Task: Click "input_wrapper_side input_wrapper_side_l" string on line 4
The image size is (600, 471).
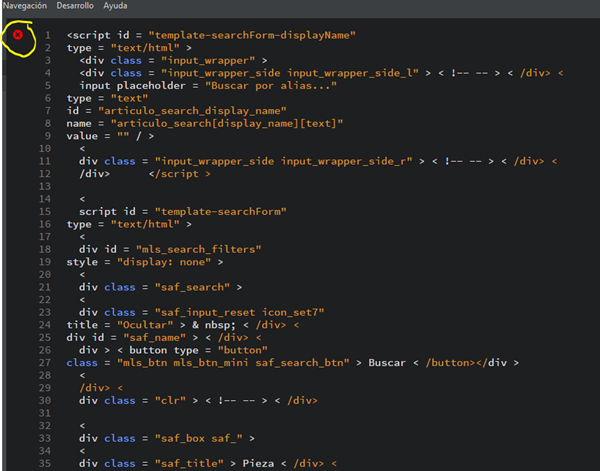Action: click(x=290, y=73)
